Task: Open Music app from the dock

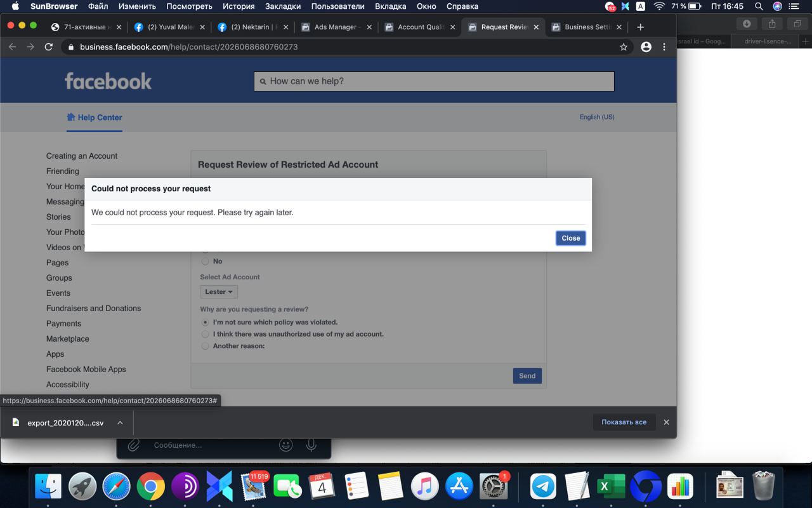Action: (x=425, y=488)
